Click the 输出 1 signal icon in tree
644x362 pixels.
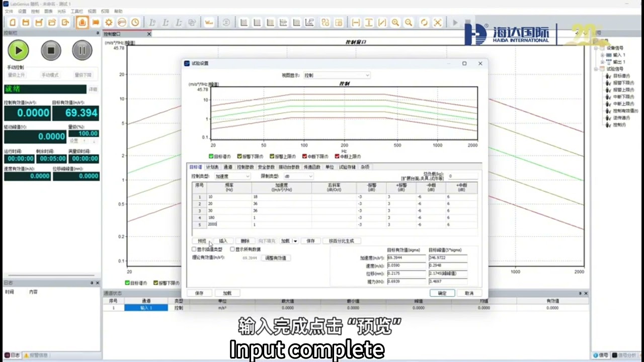coord(609,62)
